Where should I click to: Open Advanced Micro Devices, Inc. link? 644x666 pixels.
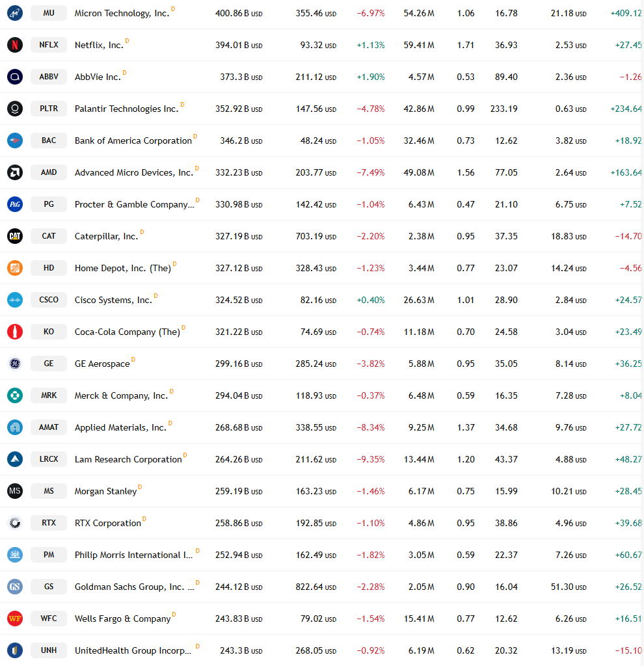coord(134,172)
